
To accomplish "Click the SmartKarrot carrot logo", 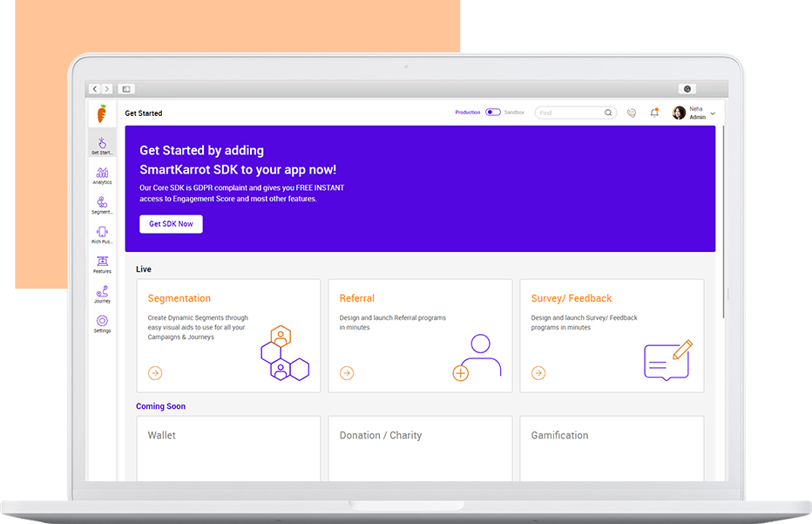I will coord(102,113).
